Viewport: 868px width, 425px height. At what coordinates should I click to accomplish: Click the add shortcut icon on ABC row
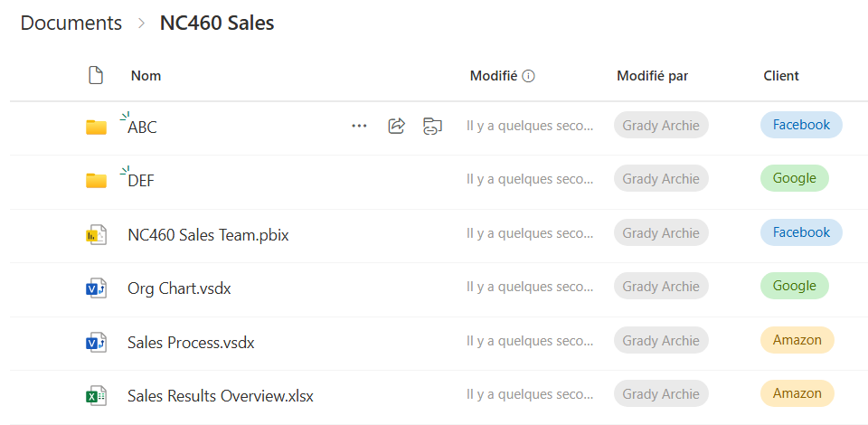[x=432, y=126]
